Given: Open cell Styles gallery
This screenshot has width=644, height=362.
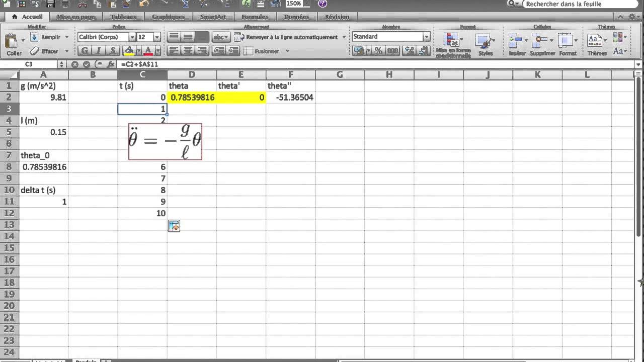Looking at the screenshot, I should pyautogui.click(x=485, y=44).
